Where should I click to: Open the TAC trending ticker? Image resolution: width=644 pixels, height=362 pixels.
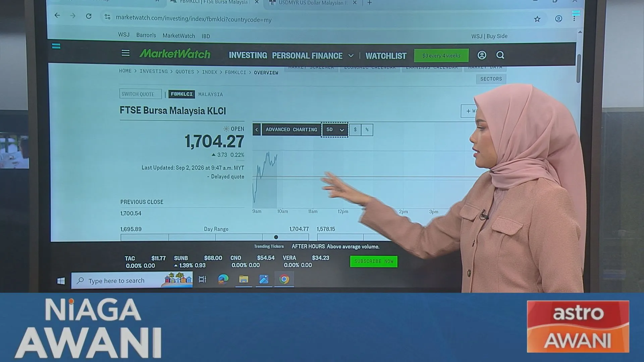[x=145, y=261]
